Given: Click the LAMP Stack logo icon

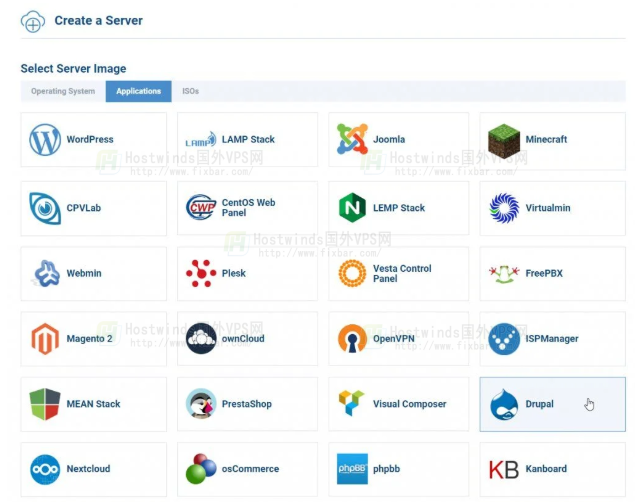Looking at the screenshot, I should (201, 140).
